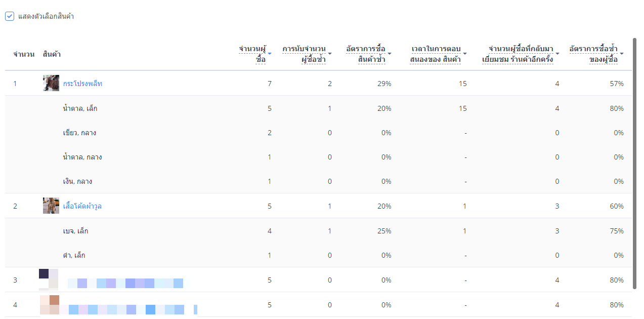The height and width of the screenshot is (319, 644).
Task: Select the variant row เบจ, เล็ก
Action: pyautogui.click(x=319, y=231)
